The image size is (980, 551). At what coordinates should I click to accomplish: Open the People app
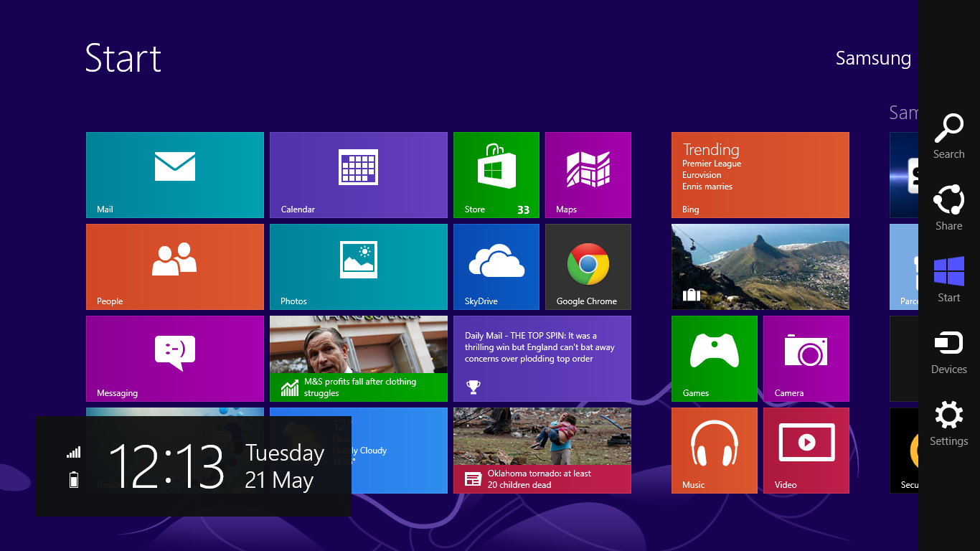pos(174,266)
